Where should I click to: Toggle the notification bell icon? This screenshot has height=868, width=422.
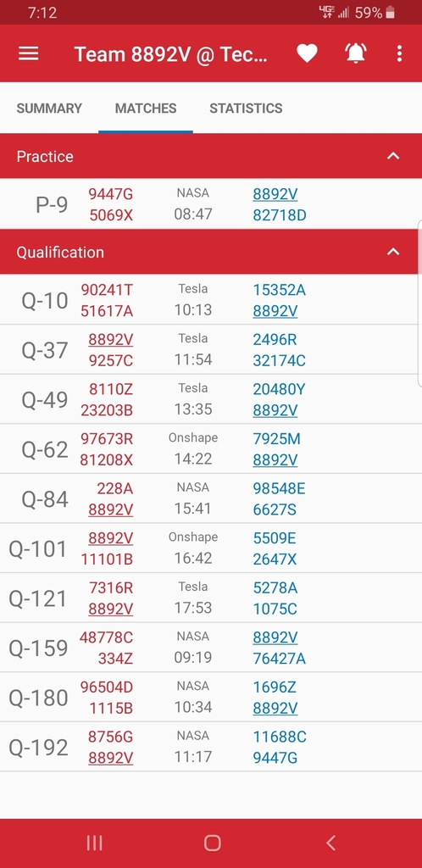[x=356, y=53]
